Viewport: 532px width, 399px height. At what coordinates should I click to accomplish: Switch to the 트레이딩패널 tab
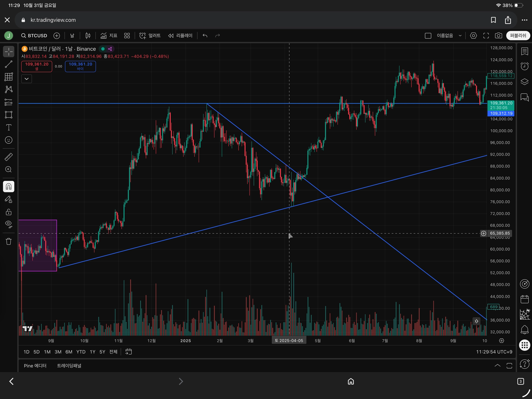69,366
